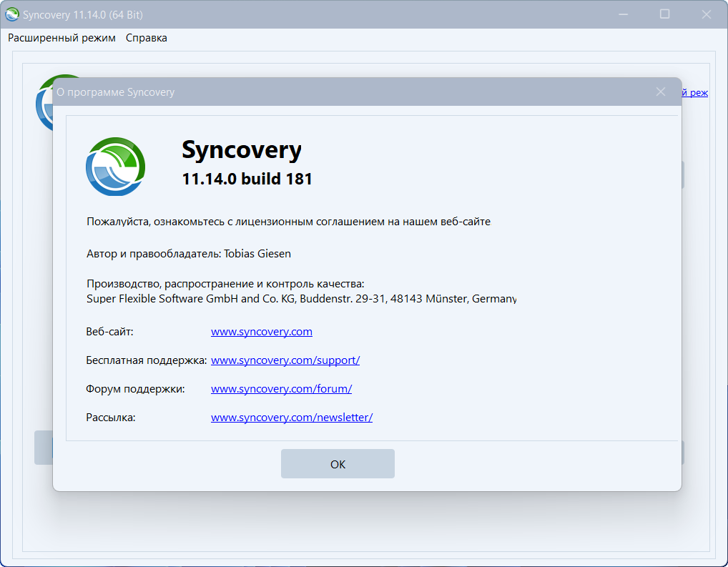The height and width of the screenshot is (567, 728).
Task: Click the partially hidden mode link in main window
Action: click(x=695, y=92)
